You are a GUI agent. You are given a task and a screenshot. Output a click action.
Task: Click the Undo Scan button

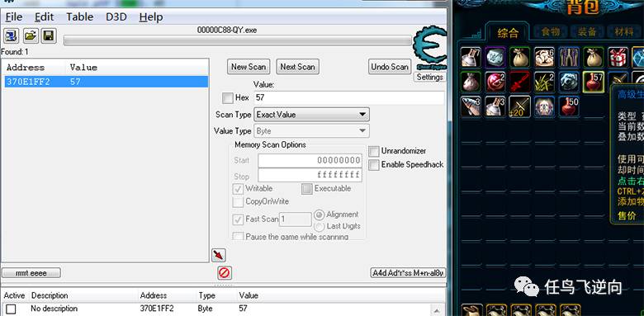[390, 67]
